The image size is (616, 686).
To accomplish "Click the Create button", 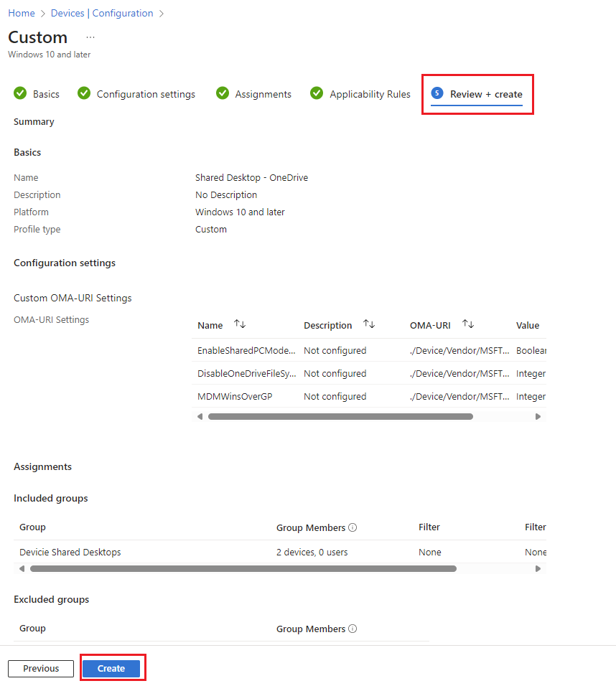I will (111, 668).
